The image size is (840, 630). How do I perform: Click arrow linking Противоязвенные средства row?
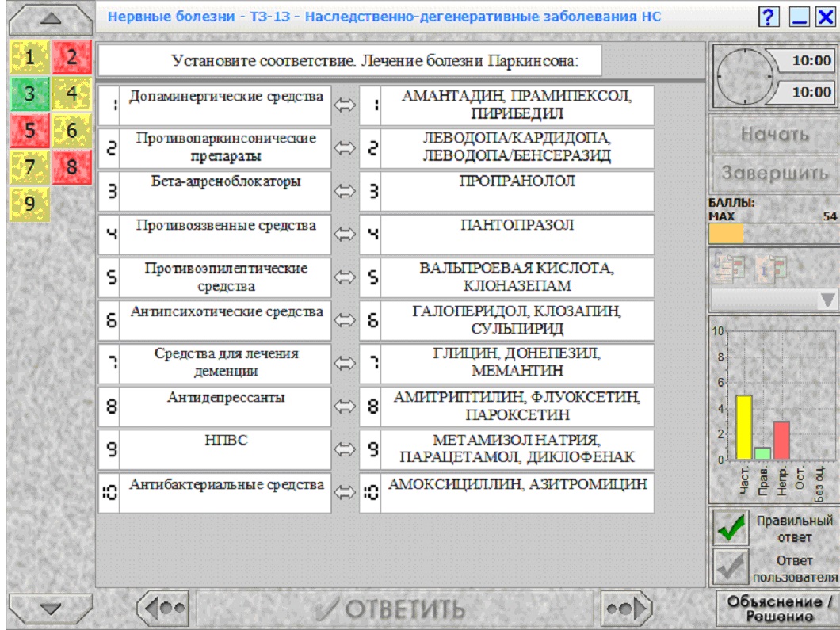pos(345,234)
